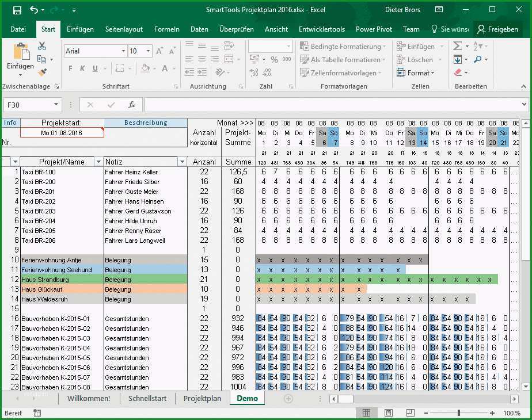Align cell text to the right
The height and width of the screenshot is (420, 532).
(x=215, y=59)
